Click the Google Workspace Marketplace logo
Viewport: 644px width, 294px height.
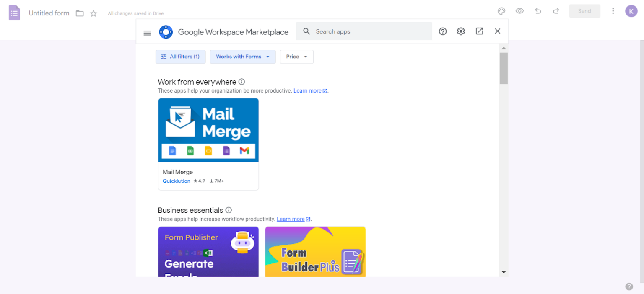click(166, 32)
